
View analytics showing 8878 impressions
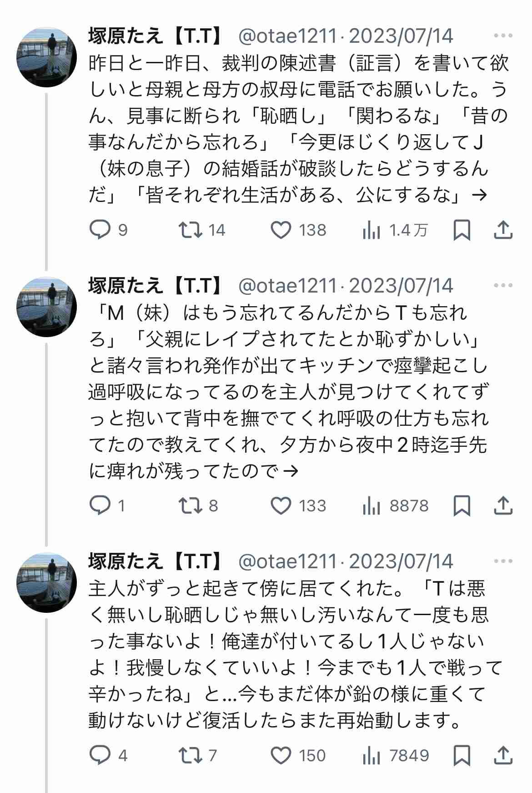point(395,505)
